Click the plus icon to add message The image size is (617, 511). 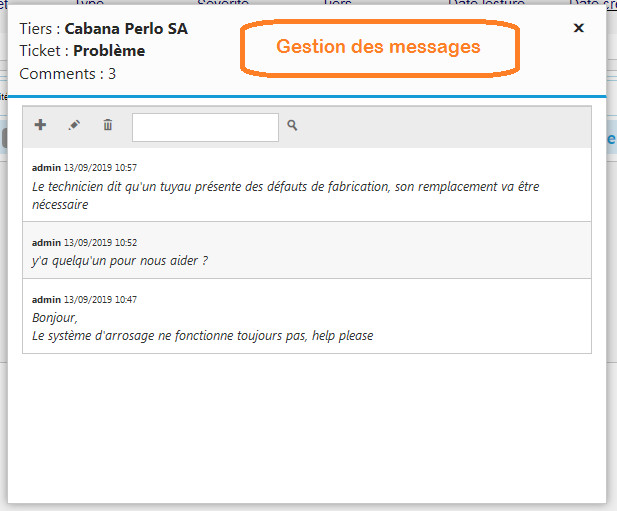click(41, 125)
